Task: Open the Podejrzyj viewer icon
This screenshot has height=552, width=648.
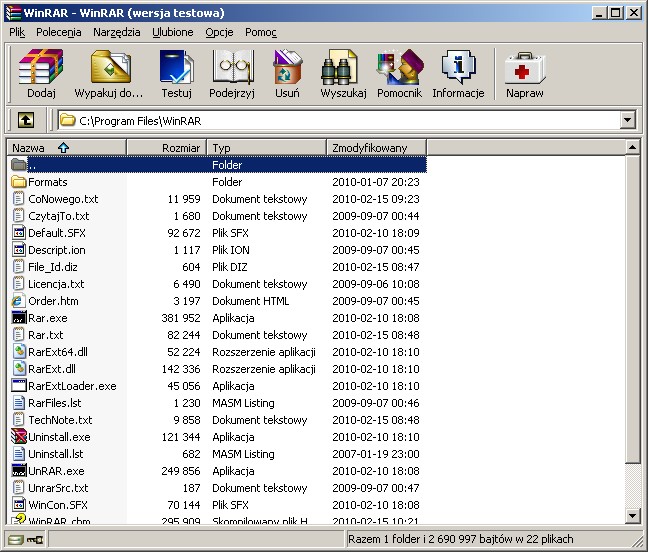Action: [x=232, y=67]
